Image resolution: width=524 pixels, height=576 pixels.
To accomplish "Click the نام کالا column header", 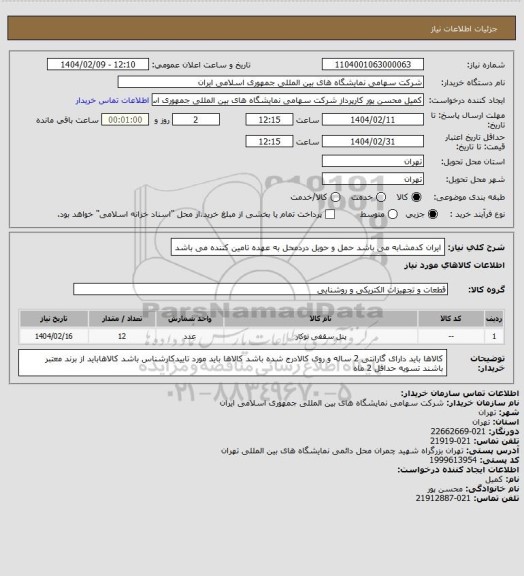I will 320,318.
